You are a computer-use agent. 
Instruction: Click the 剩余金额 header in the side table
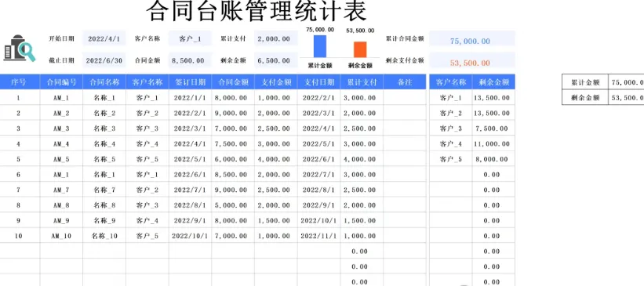point(493,82)
